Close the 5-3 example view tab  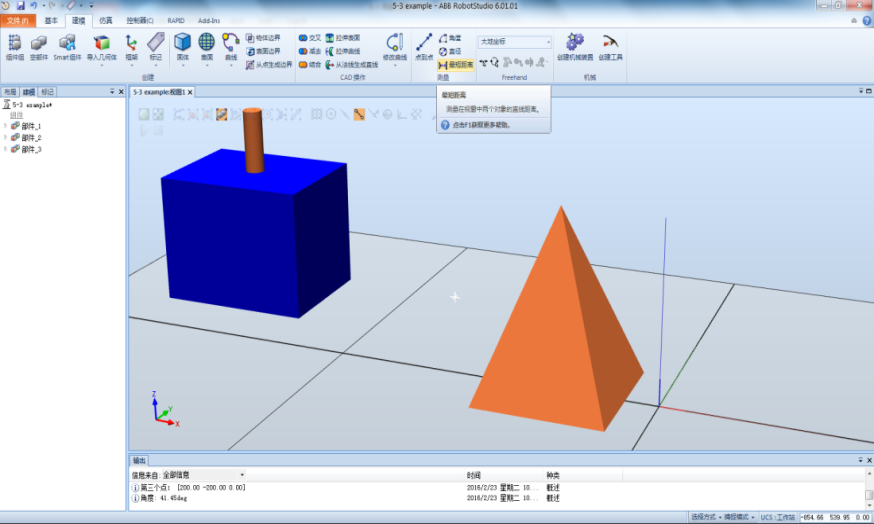tap(190, 93)
